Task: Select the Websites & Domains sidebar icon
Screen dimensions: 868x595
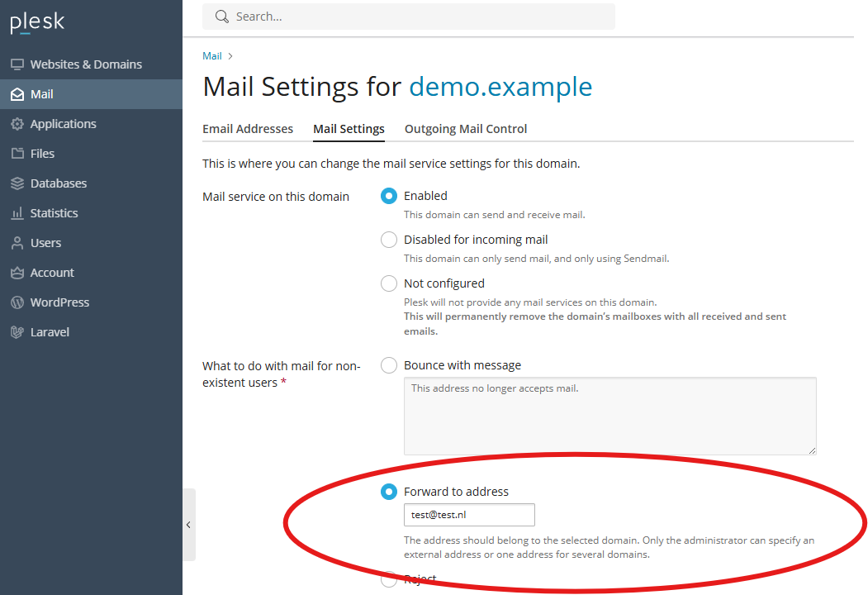Action: pyautogui.click(x=17, y=64)
